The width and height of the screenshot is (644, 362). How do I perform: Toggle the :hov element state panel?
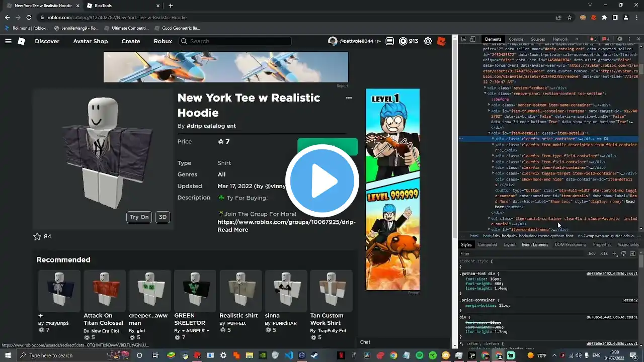[592, 253]
